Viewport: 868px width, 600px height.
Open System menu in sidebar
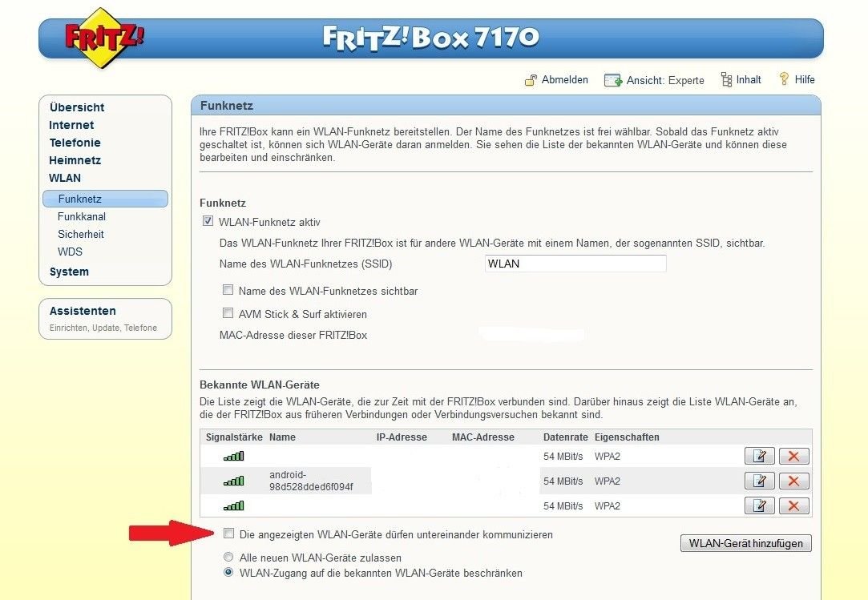pos(69,272)
